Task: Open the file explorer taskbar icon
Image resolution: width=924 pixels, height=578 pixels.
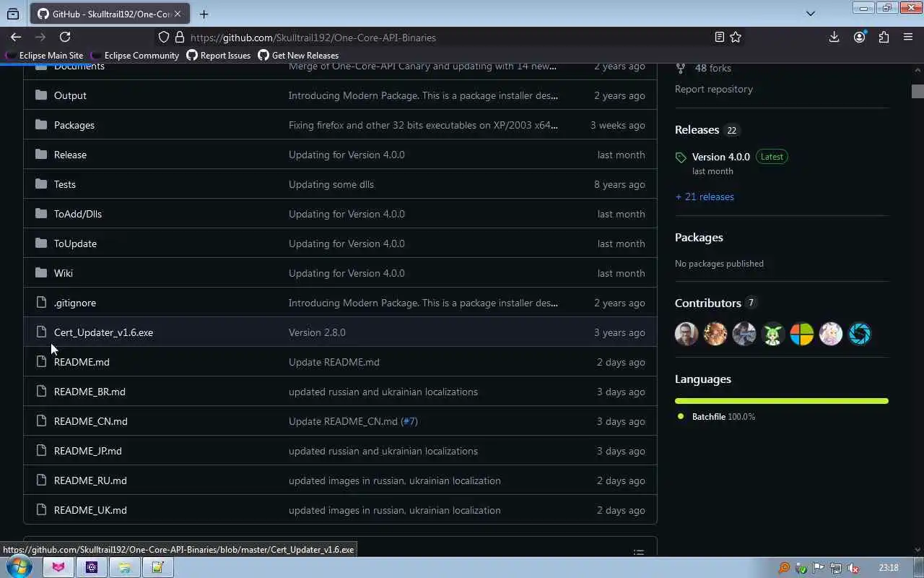Action: [x=124, y=567]
